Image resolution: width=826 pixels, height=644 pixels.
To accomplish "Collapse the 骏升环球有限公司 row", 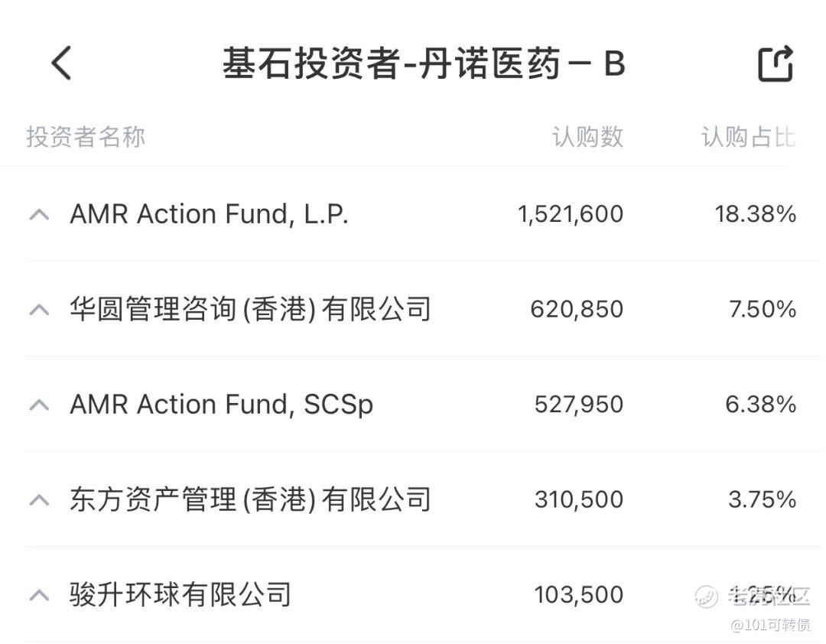I will [39, 596].
